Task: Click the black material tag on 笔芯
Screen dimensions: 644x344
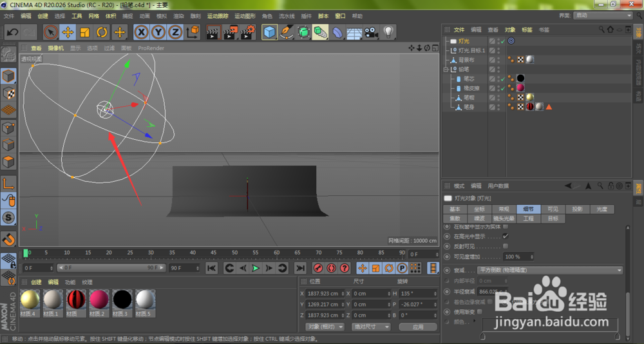Action: [520, 78]
